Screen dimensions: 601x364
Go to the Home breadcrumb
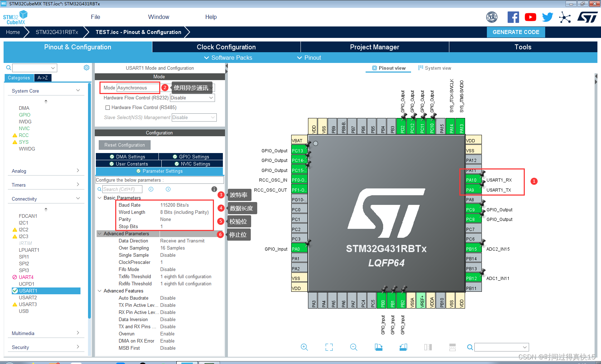13,32
